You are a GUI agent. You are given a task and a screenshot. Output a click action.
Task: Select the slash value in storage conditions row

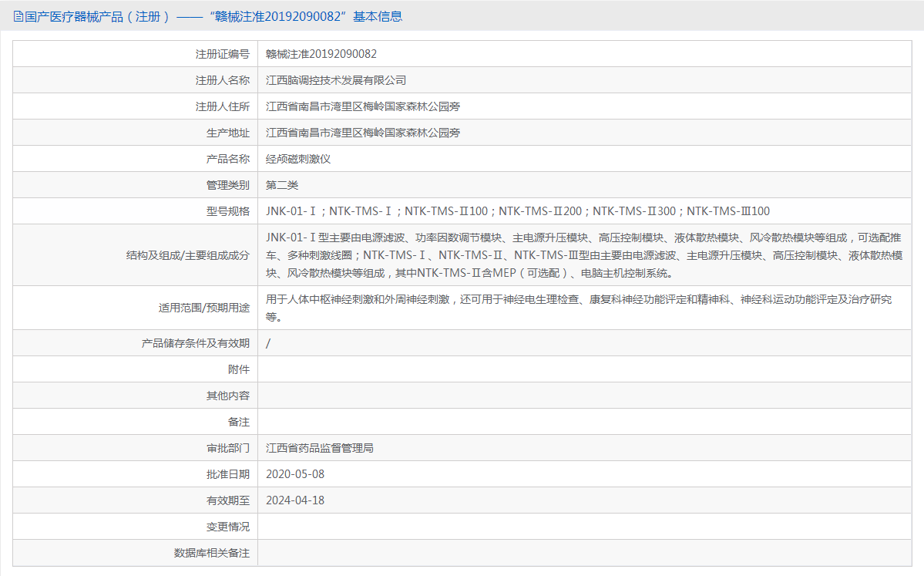pos(268,343)
